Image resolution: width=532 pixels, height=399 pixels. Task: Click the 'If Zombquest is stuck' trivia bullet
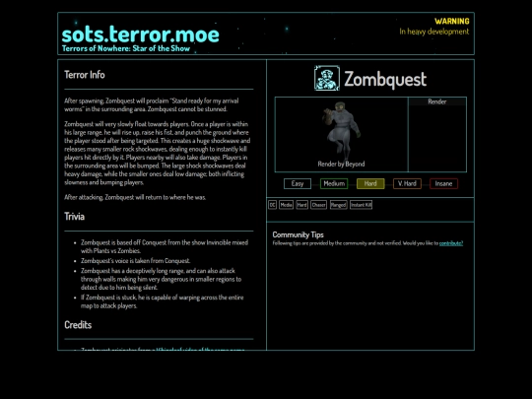[162, 301]
